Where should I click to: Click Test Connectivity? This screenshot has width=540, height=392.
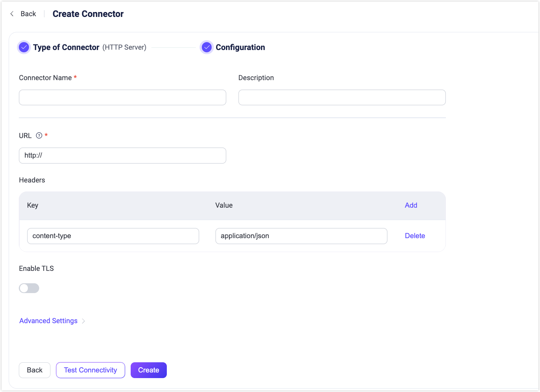click(x=90, y=370)
